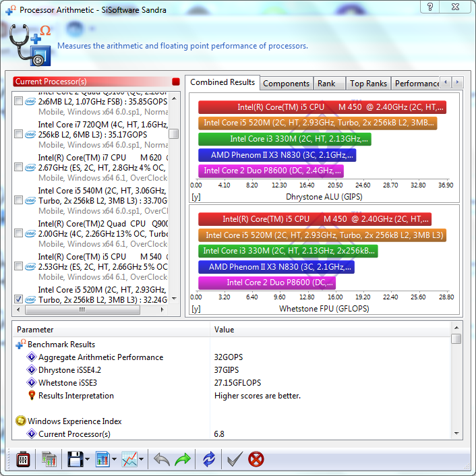The height and width of the screenshot is (476, 476).
Task: Open the bar chart dropdown arrow
Action: pyautogui.click(x=114, y=459)
